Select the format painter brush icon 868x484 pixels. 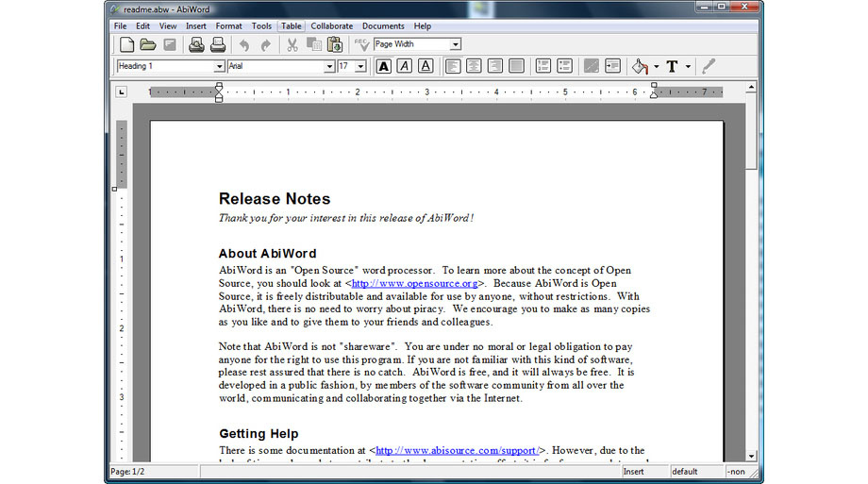pos(709,66)
